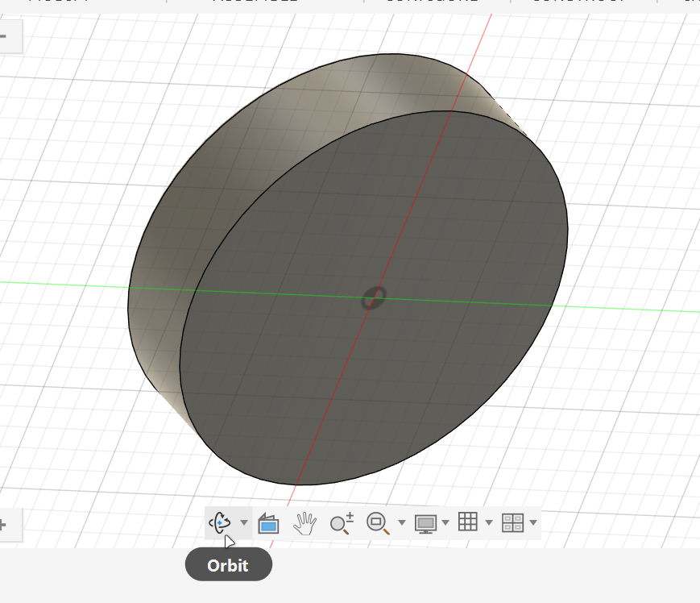Image resolution: width=700 pixels, height=603 pixels.
Task: Click the minus button at top left
Action: (x=3, y=36)
